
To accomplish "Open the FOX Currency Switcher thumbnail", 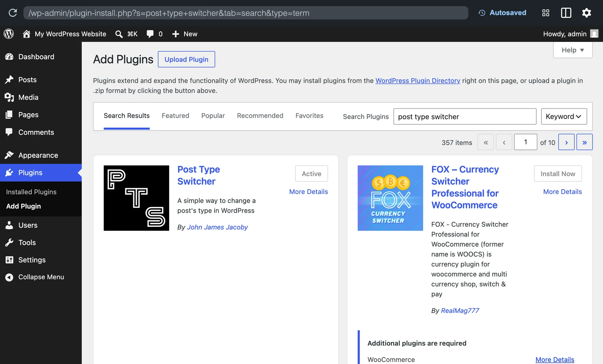I will click(x=390, y=198).
